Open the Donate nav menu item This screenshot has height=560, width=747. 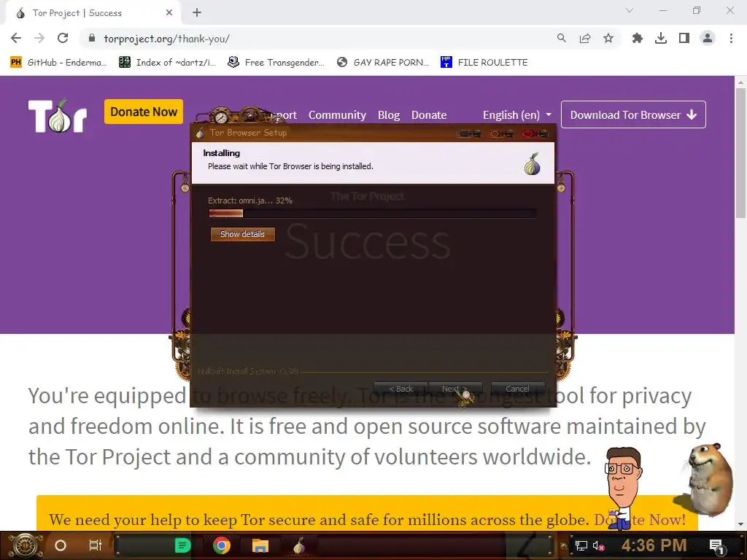[x=429, y=114]
